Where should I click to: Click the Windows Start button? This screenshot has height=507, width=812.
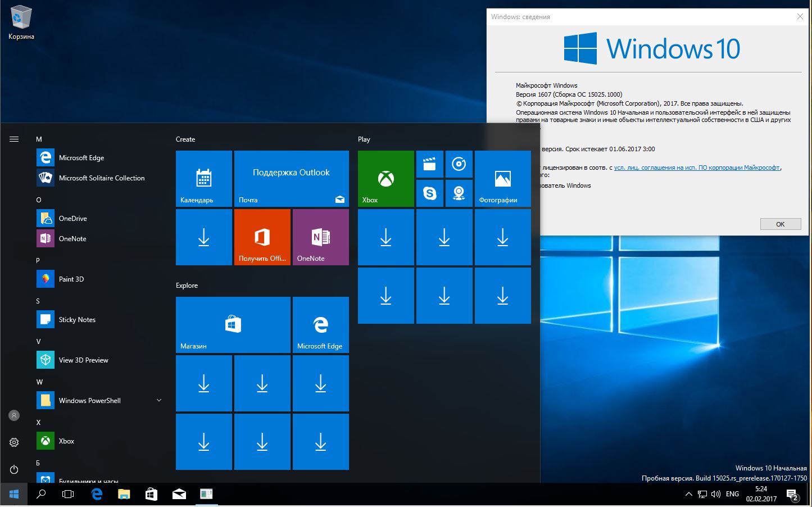[x=14, y=494]
